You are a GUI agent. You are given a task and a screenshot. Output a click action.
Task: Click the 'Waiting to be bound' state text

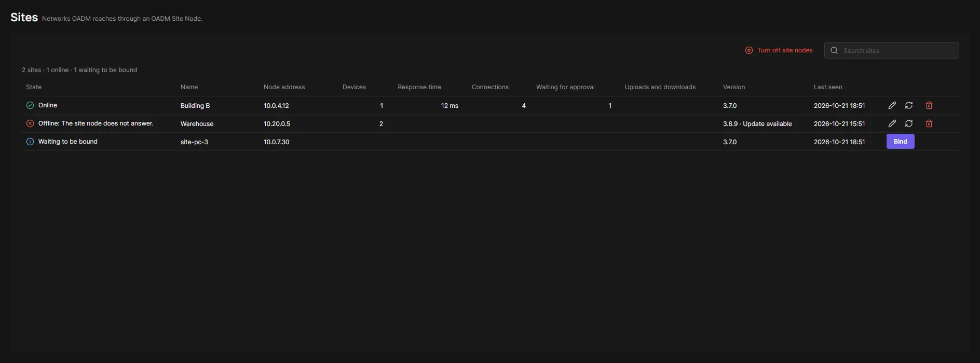(68, 142)
